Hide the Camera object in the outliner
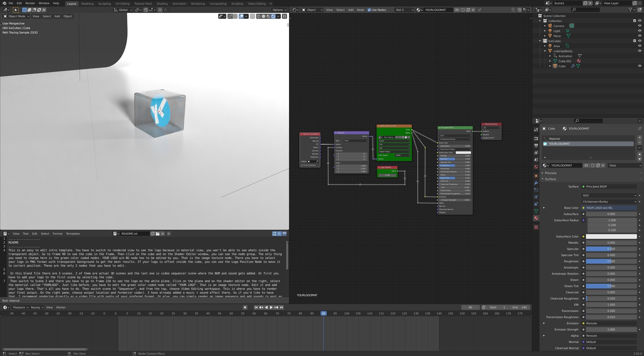The height and width of the screenshot is (356, 644). (x=639, y=26)
